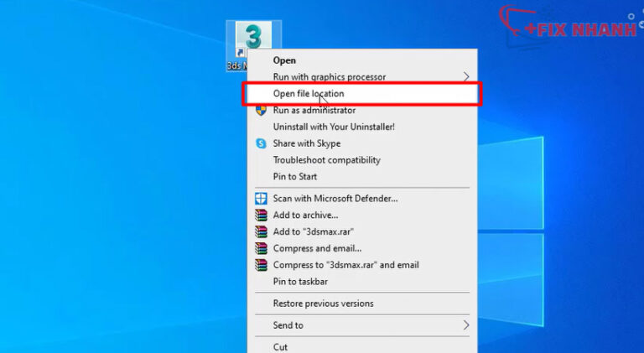This screenshot has height=353, width=644.
Task: Click the WinRAR icon beside Add to archive
Action: tap(261, 215)
